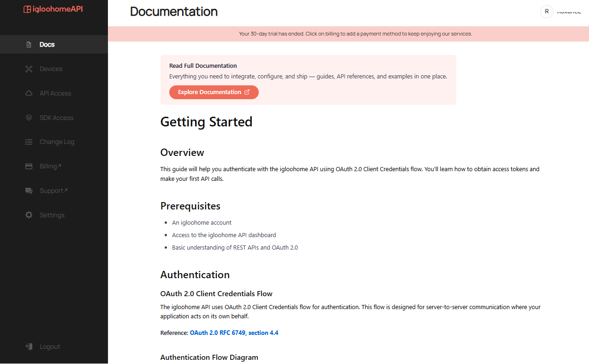Click the Authentication heading
Viewport: 589px width, 364px height.
(195, 275)
